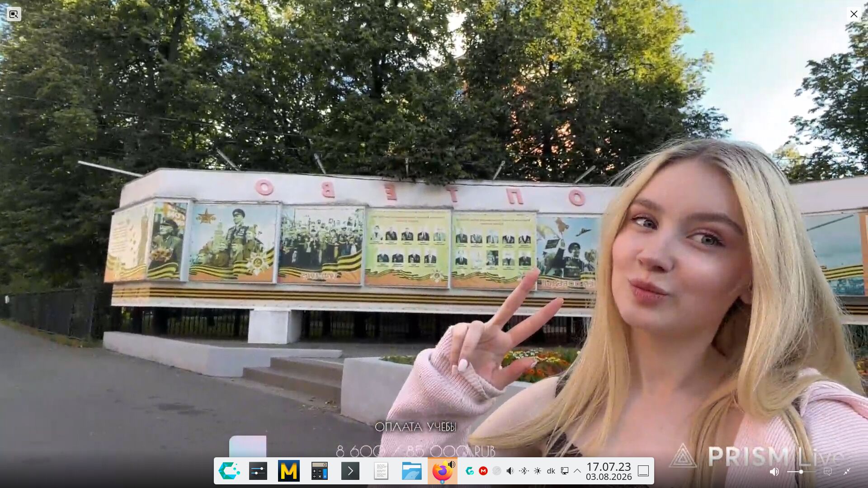Open the text document editor in taskbar
The height and width of the screenshot is (488, 868).
[x=381, y=471]
